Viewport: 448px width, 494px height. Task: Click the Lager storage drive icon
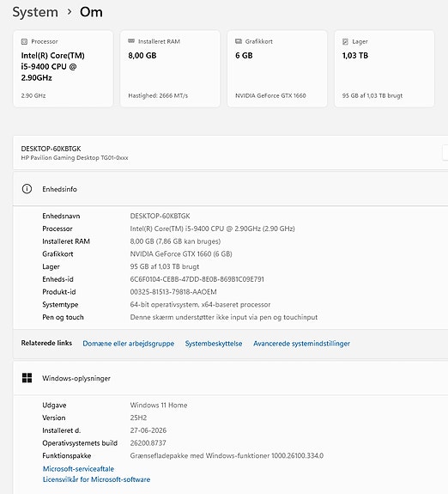coord(345,41)
